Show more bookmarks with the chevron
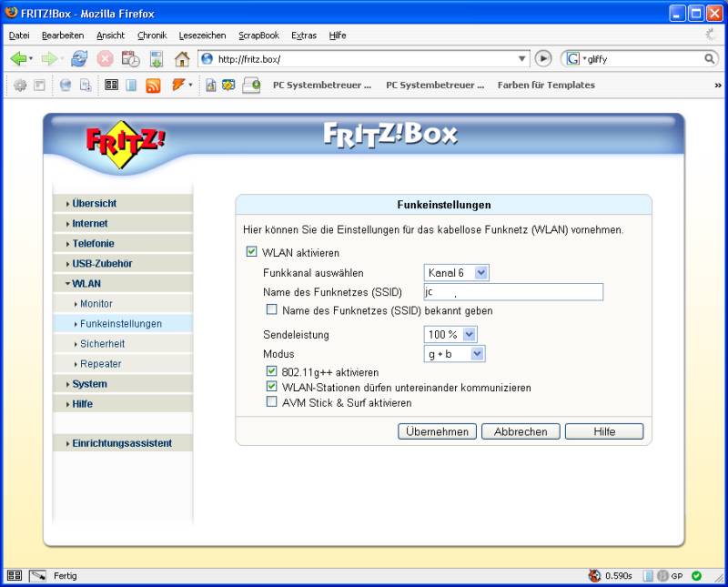Image resolution: width=728 pixels, height=587 pixels. tap(718, 86)
